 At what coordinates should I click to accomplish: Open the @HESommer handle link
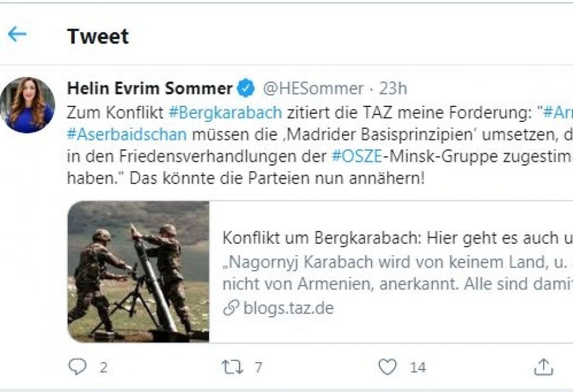pyautogui.click(x=313, y=88)
